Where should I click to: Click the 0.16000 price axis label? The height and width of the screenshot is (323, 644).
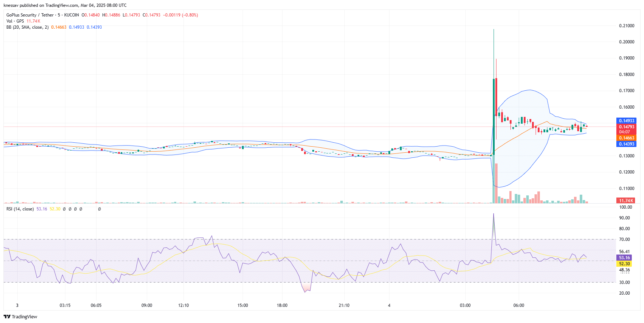627,107
